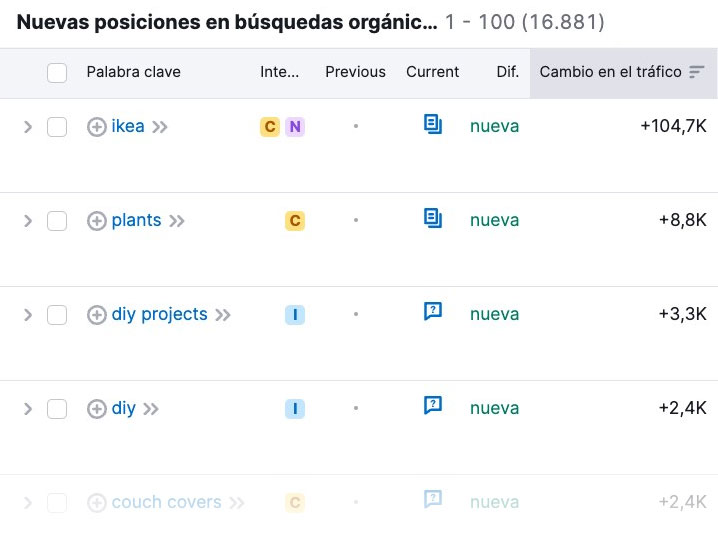This screenshot has width=718, height=538.
Task: Sort by the Dif. column header
Action: click(507, 72)
